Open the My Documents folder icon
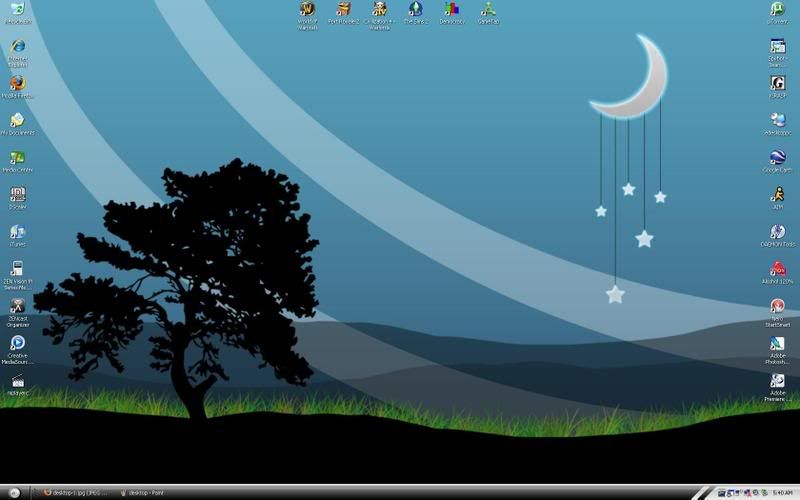The width and height of the screenshot is (800, 500). [x=17, y=121]
